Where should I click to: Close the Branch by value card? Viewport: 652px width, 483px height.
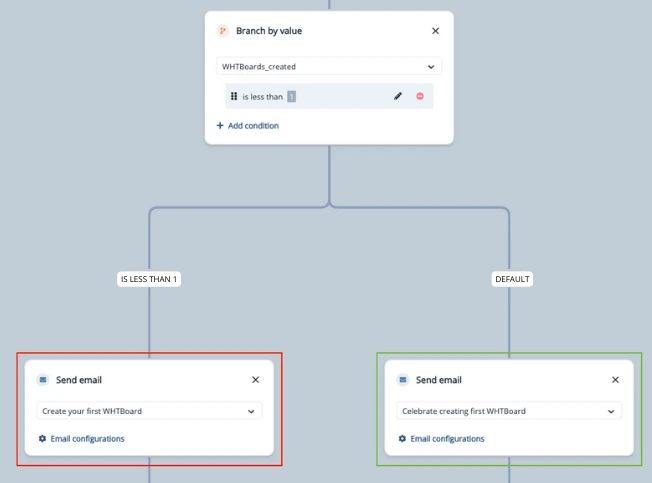pos(435,31)
